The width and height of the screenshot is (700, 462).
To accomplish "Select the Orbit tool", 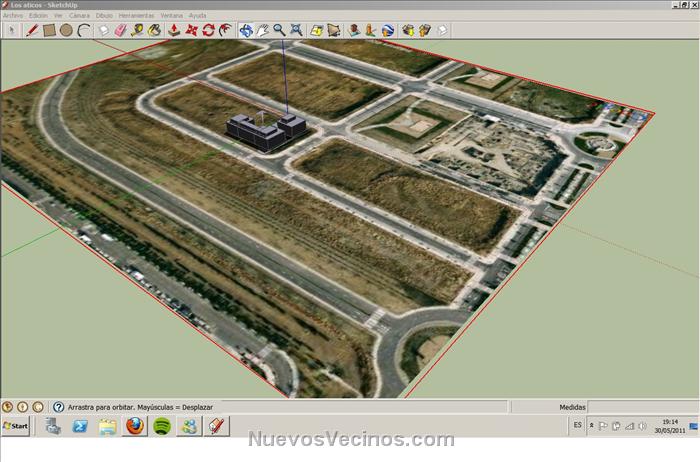I will pos(246,30).
